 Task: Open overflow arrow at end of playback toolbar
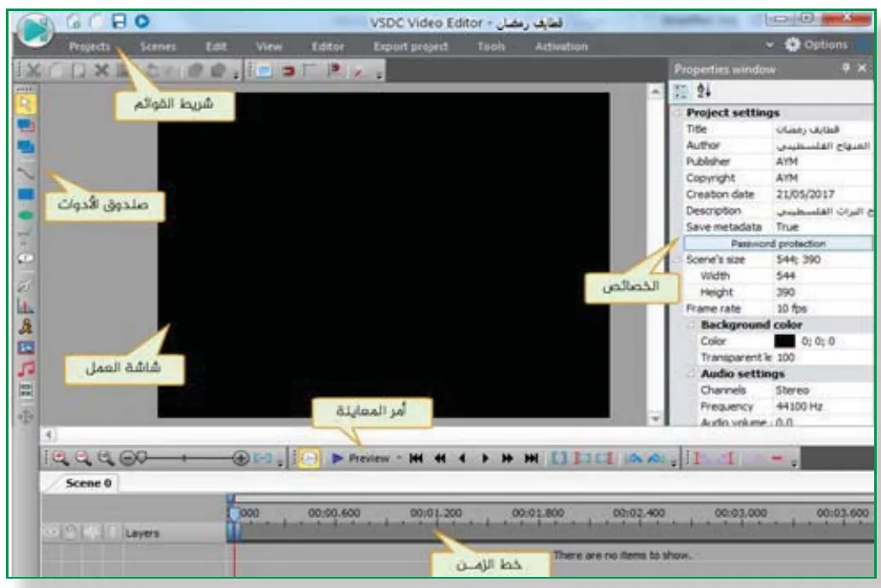tap(674, 463)
